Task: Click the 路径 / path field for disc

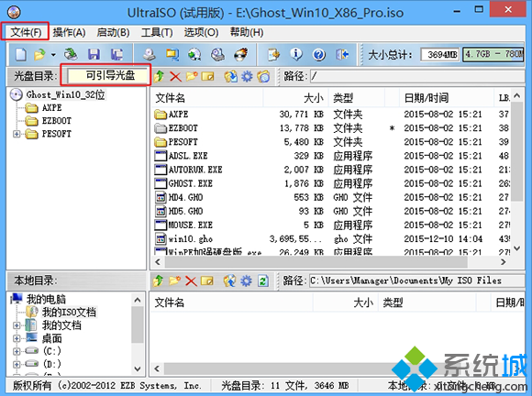Action: (x=417, y=76)
